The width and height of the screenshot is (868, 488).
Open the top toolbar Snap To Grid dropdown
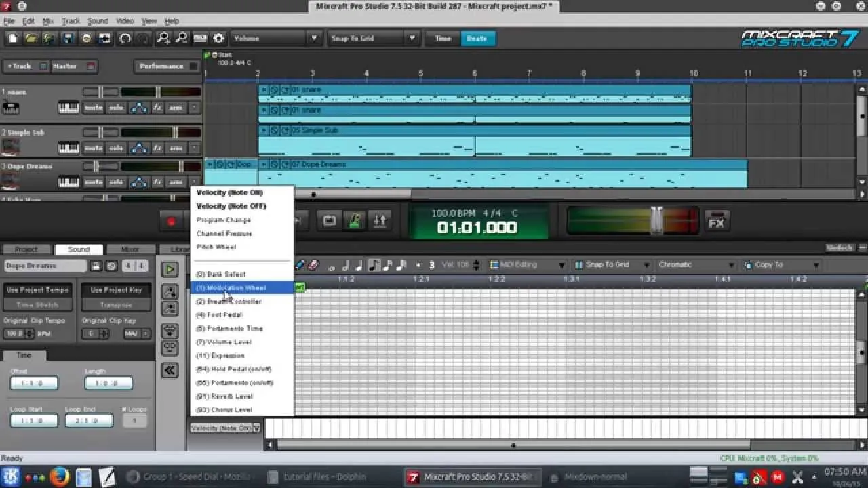(373, 39)
